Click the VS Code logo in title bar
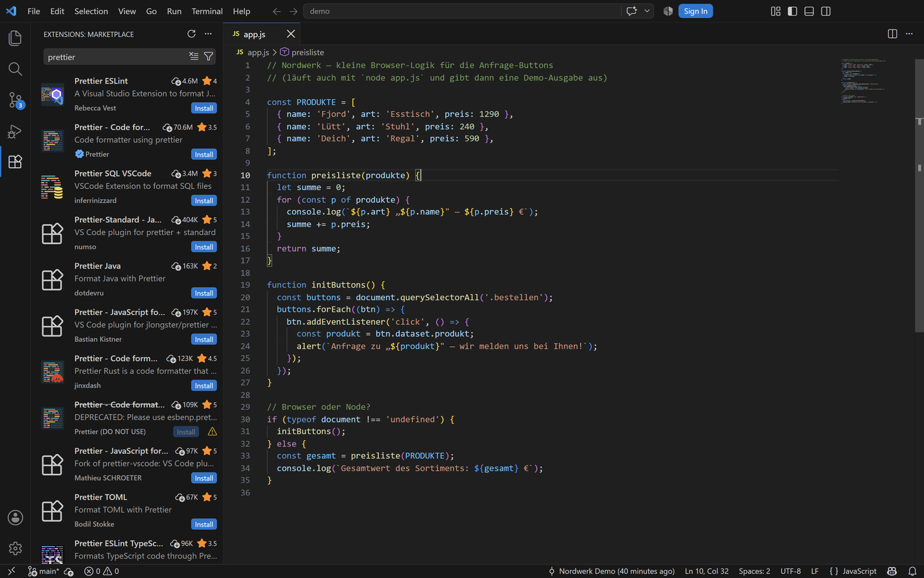This screenshot has height=578, width=924. (x=11, y=11)
